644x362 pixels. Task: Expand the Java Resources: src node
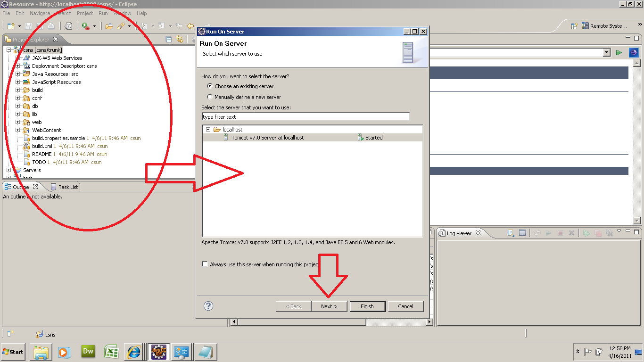coord(18,74)
